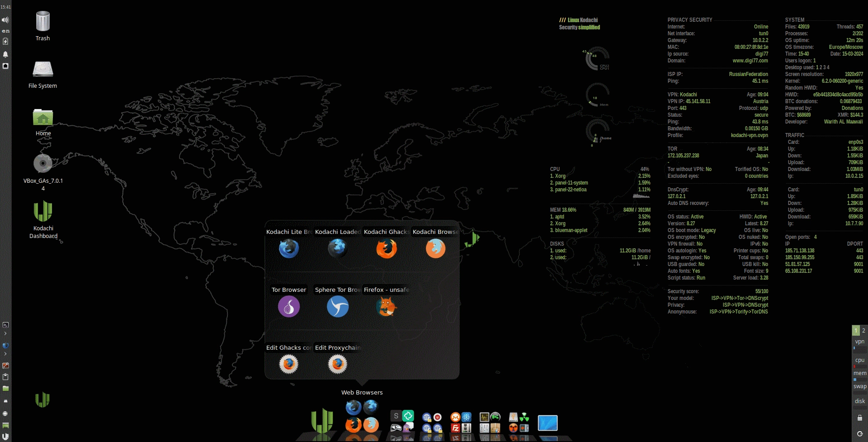Screen dimensions: 868x442
Task: Launch FileZilla from the dock
Action: click(x=455, y=428)
